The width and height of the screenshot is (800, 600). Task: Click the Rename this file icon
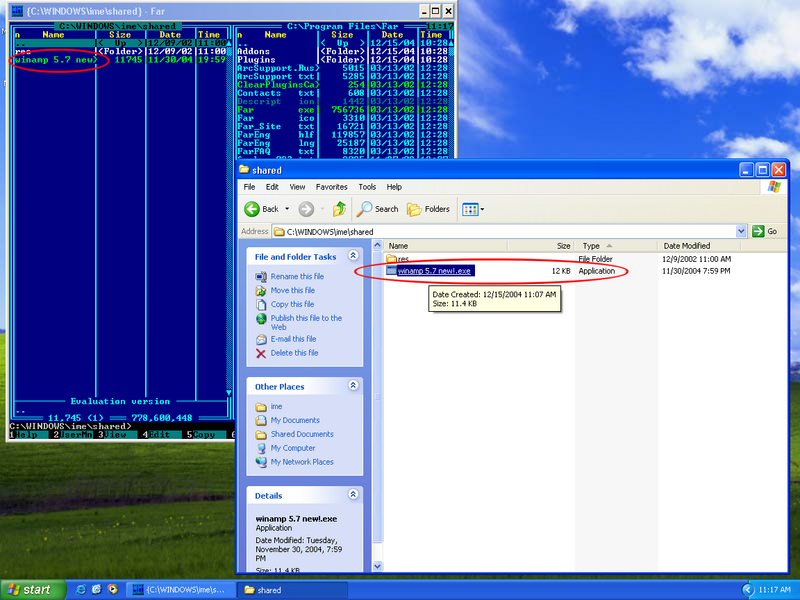261,277
